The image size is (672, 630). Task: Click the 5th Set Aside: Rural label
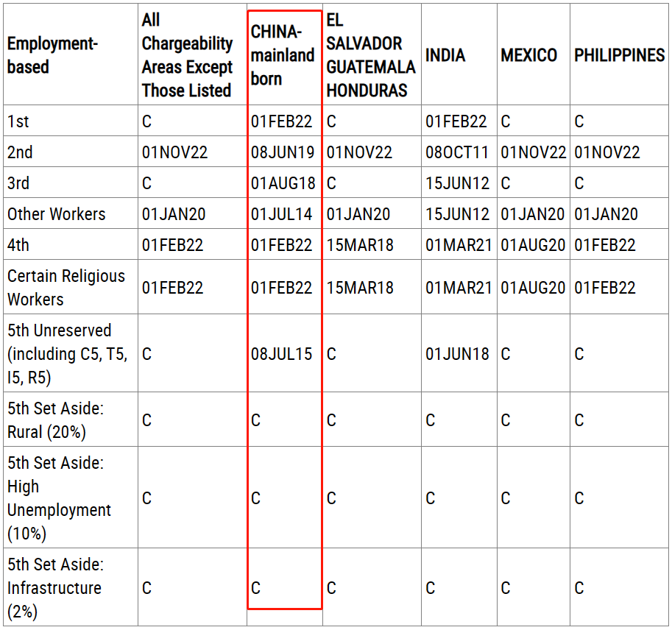56,420
